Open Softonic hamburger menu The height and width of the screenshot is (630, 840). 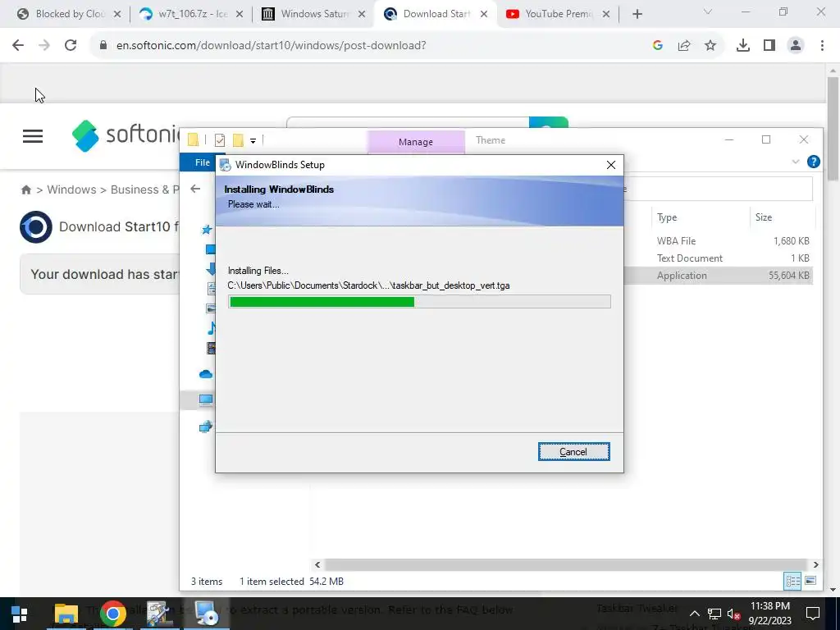point(33,136)
